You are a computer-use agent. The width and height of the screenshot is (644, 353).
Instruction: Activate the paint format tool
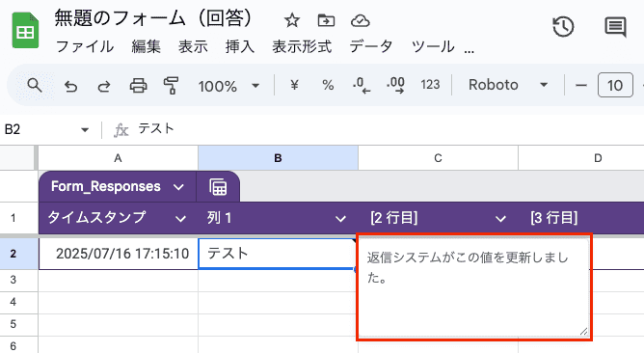click(x=171, y=86)
